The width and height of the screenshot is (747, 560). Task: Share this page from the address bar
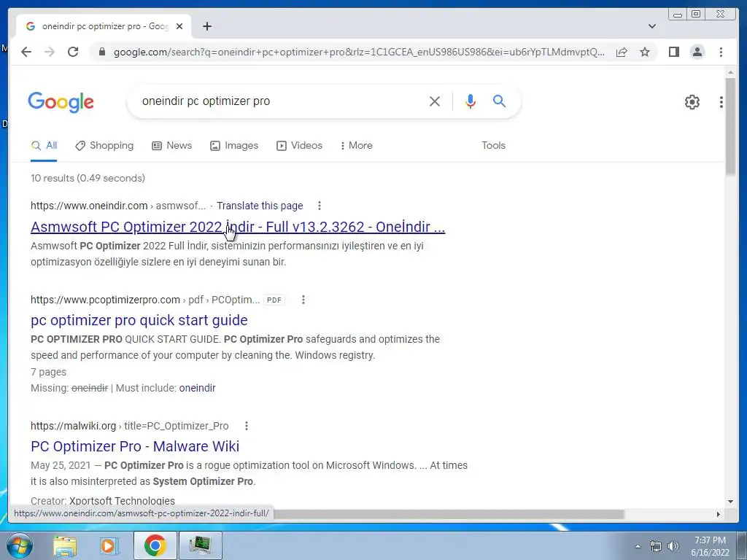pyautogui.click(x=622, y=52)
